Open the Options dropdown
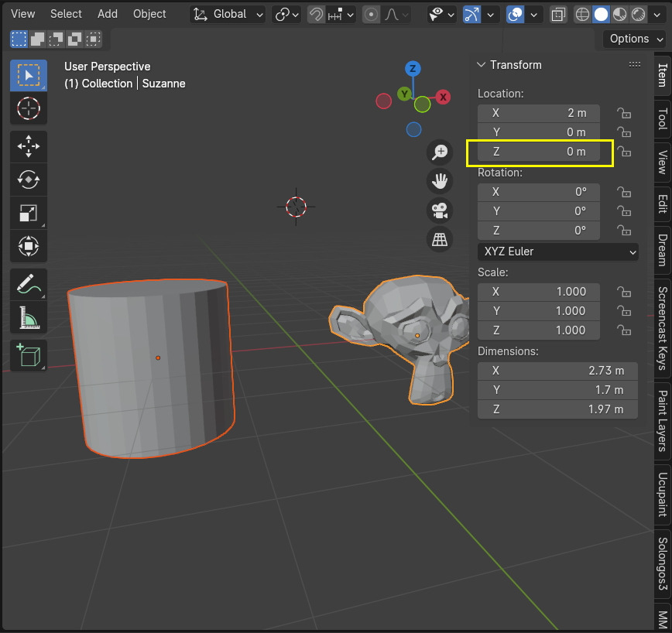The height and width of the screenshot is (633, 672). coord(634,39)
